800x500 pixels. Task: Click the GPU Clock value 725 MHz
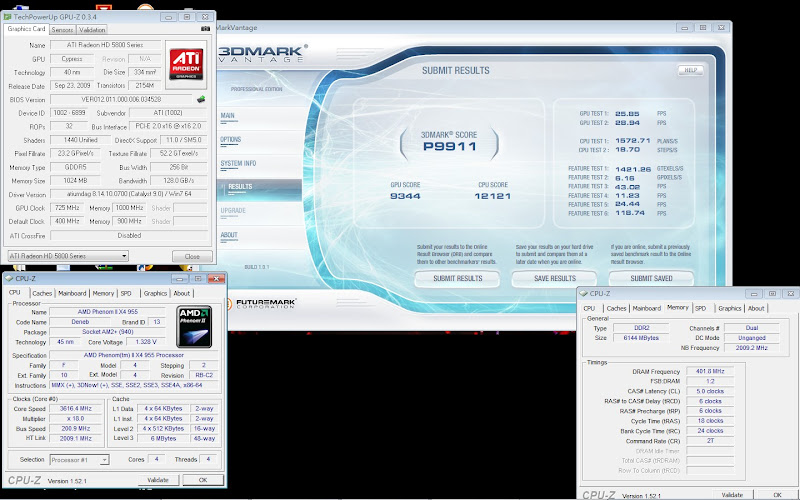[x=68, y=208]
